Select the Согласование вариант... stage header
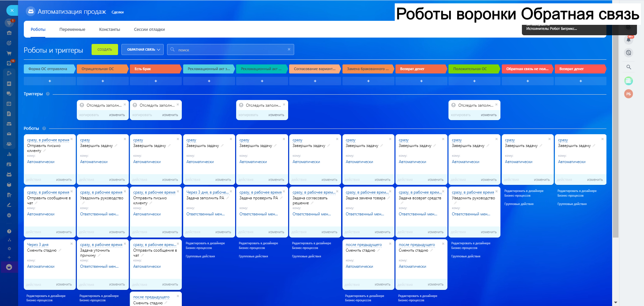 coord(315,69)
